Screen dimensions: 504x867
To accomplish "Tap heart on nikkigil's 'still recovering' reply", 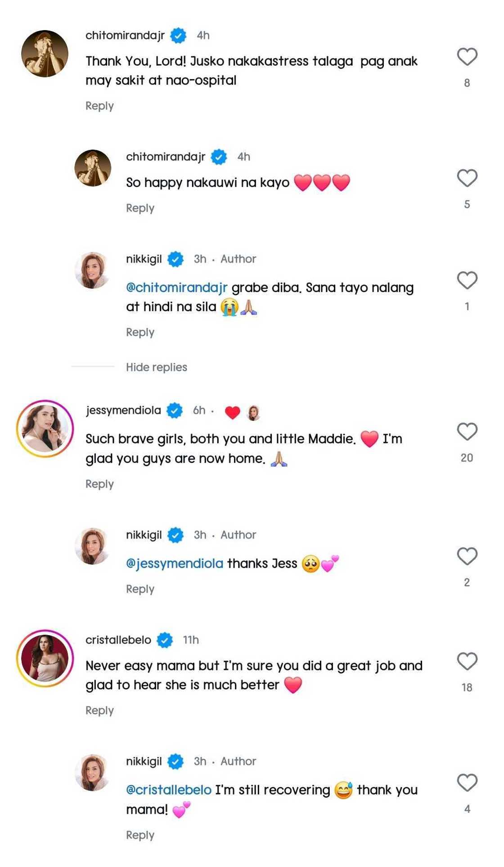I will point(467,783).
